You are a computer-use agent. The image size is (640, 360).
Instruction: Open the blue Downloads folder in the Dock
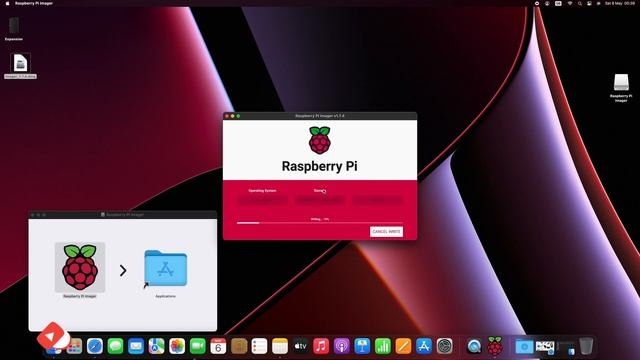[524, 347]
